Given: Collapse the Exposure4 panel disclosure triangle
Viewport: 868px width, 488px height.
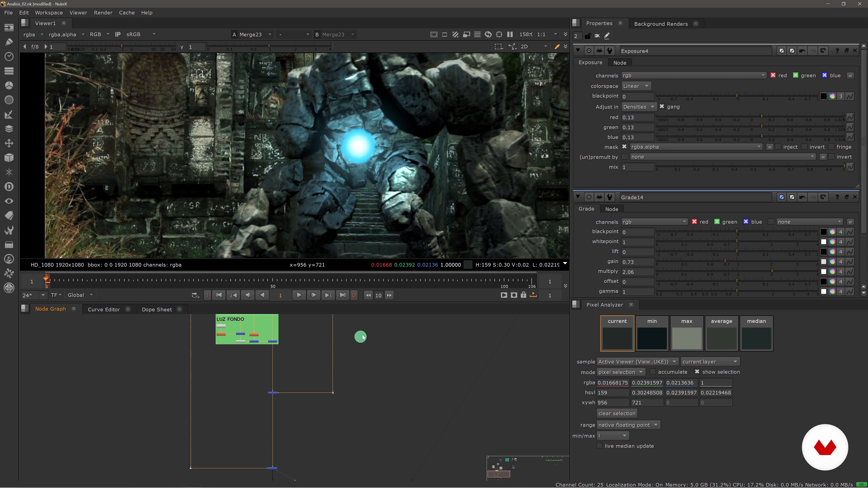Looking at the screenshot, I should 578,51.
